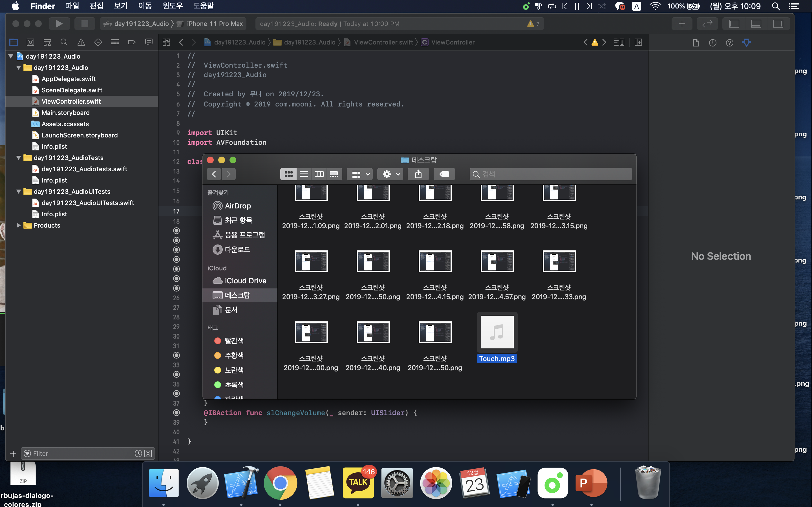Toggle the Xcode navigator panel visibility
The width and height of the screenshot is (812, 507).
734,24
